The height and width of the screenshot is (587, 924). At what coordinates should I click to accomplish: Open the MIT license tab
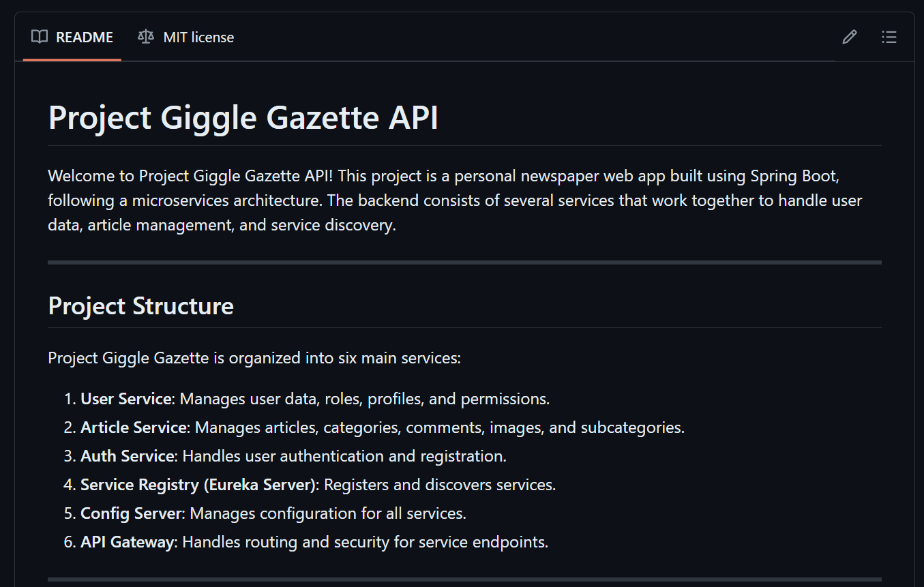click(185, 37)
